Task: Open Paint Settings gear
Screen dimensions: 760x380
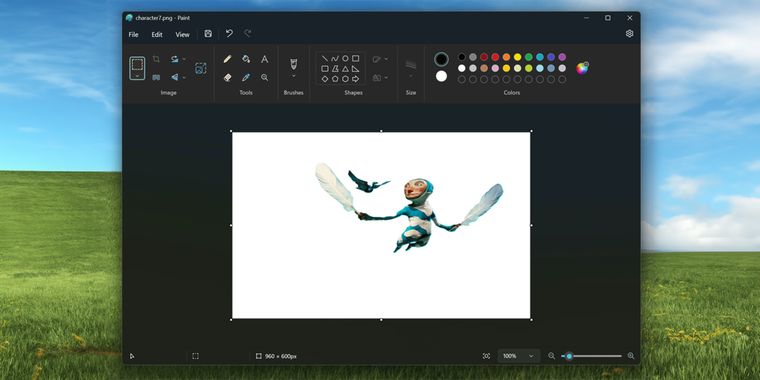Action: point(630,33)
